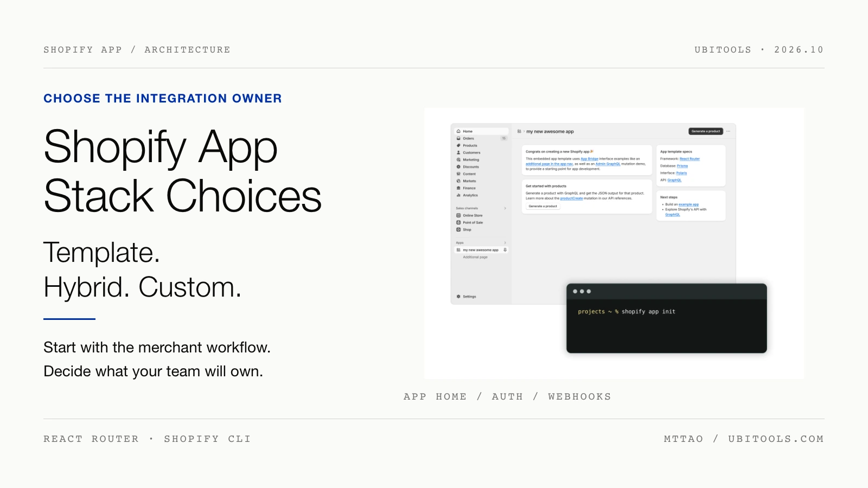Open the Admin GraphQL link

[608, 164]
